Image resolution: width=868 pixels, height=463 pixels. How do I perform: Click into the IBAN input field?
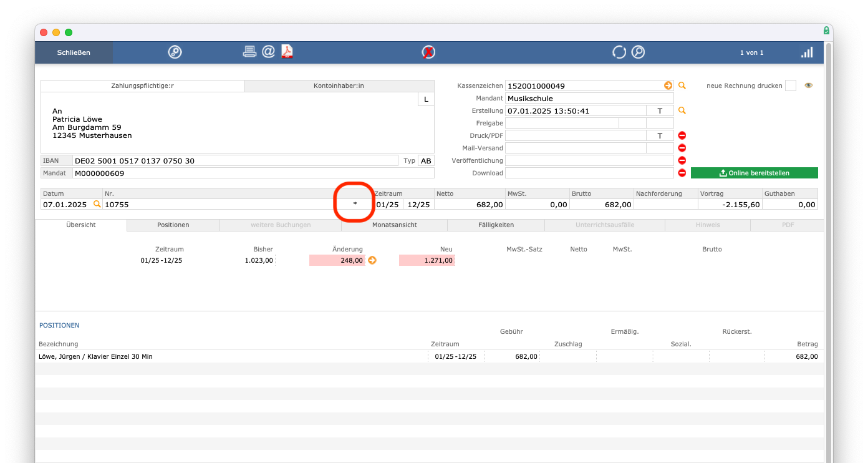click(235, 160)
